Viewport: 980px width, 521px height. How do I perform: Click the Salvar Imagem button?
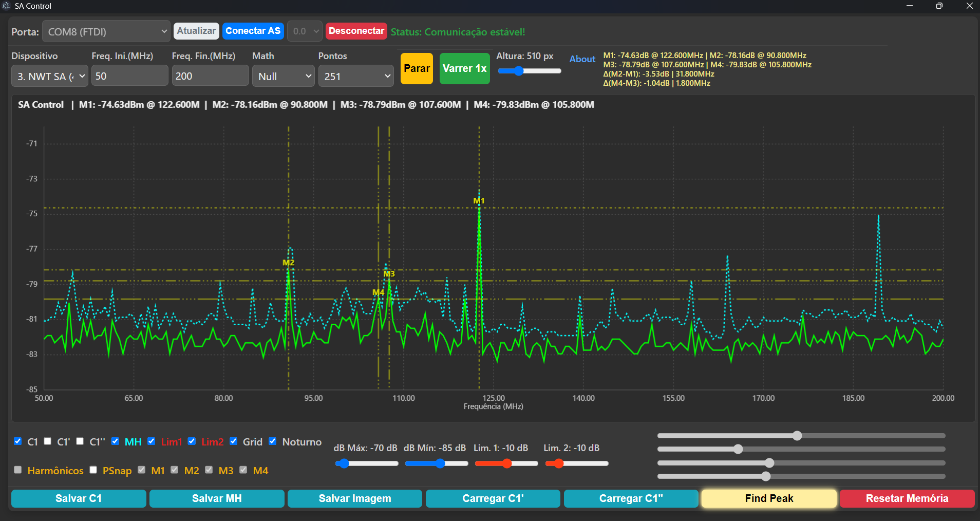point(355,498)
